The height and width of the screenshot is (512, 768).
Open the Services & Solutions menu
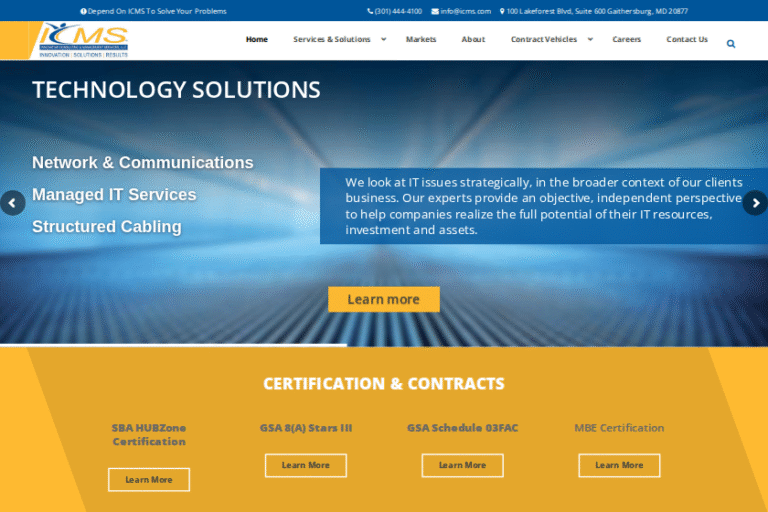[331, 40]
